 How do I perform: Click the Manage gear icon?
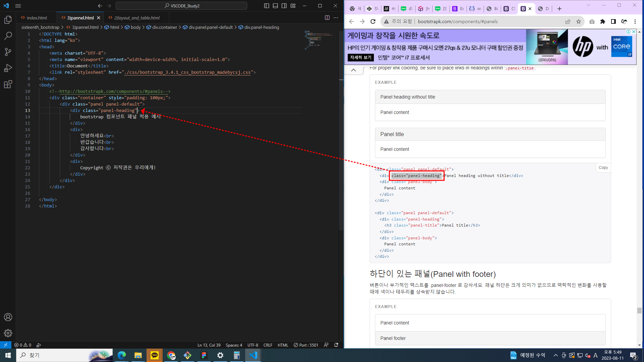(8, 333)
